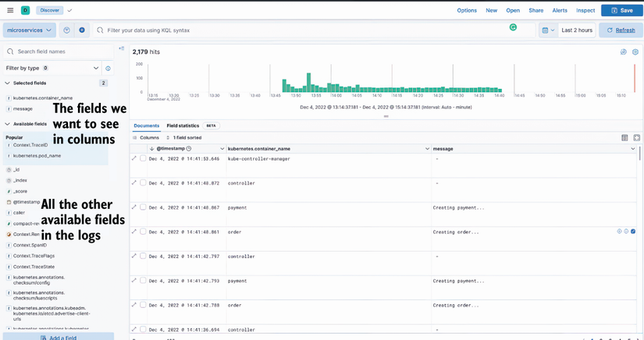Screen dimensions: 644x340
Task: Select checkbox for 14:41:36.694 controller row
Action: click(x=143, y=329)
